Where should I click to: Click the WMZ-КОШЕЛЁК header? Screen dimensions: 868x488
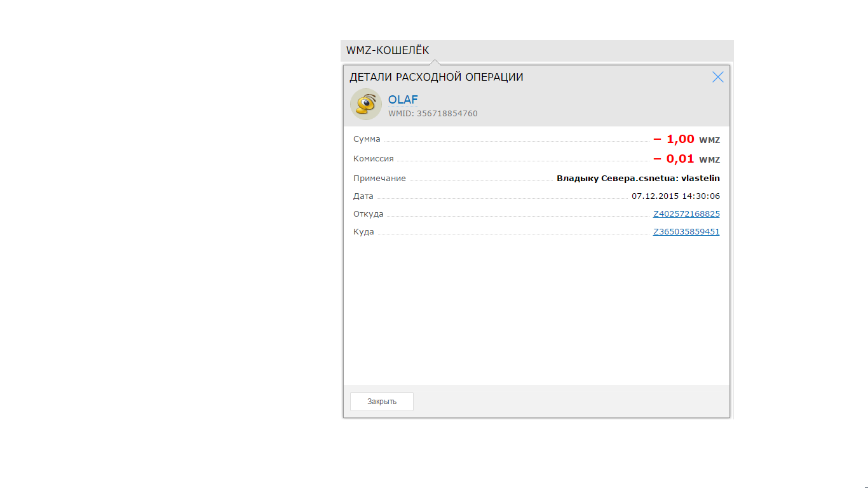[x=388, y=50]
